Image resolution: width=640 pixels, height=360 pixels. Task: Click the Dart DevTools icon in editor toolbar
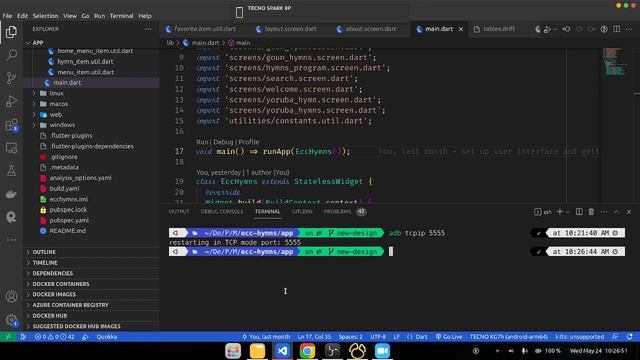pyautogui.click(x=538, y=29)
